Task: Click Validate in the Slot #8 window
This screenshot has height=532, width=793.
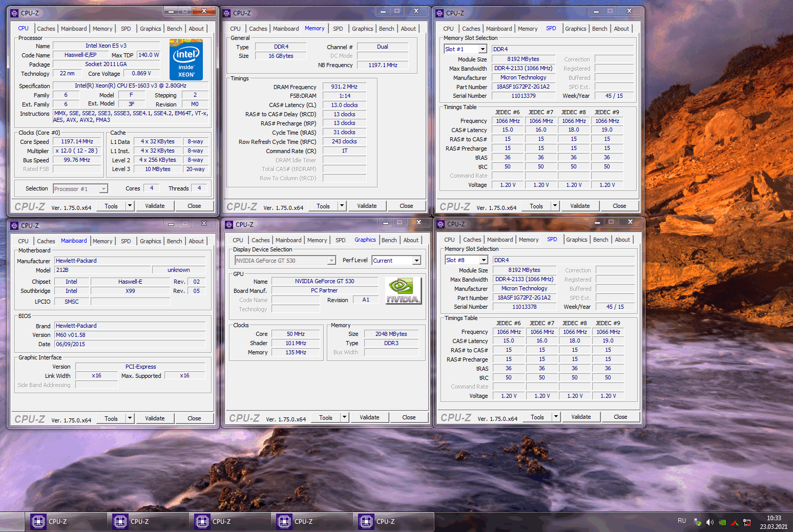Action: [x=581, y=417]
